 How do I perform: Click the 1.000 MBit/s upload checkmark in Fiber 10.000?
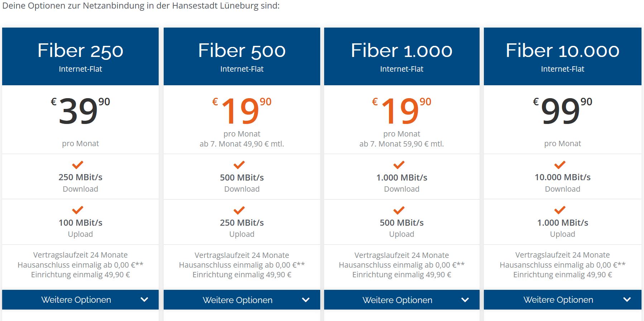click(x=560, y=210)
